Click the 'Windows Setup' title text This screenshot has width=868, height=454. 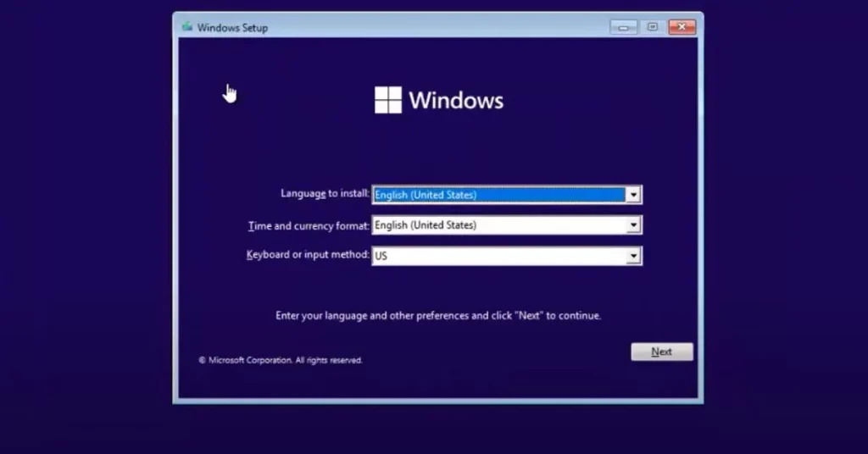click(x=232, y=28)
